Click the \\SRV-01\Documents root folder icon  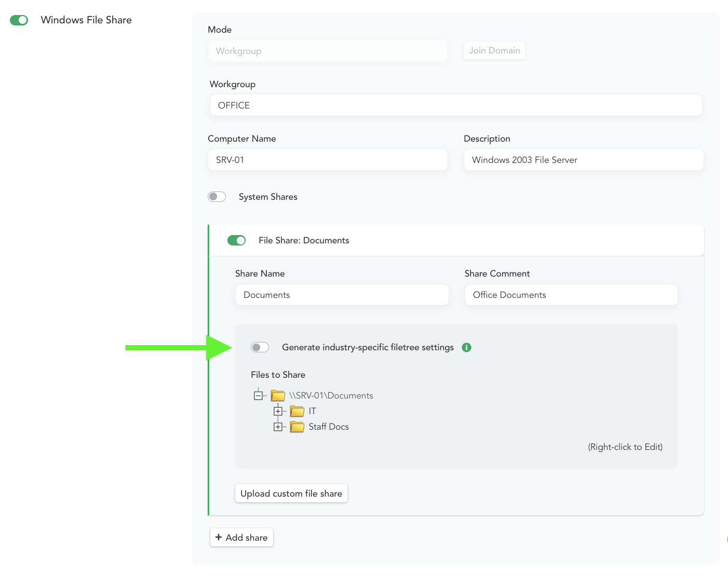278,395
